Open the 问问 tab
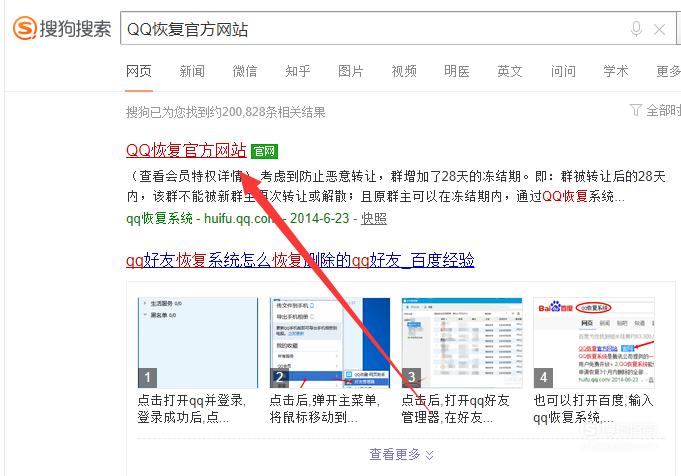681x476 pixels. 563,71
